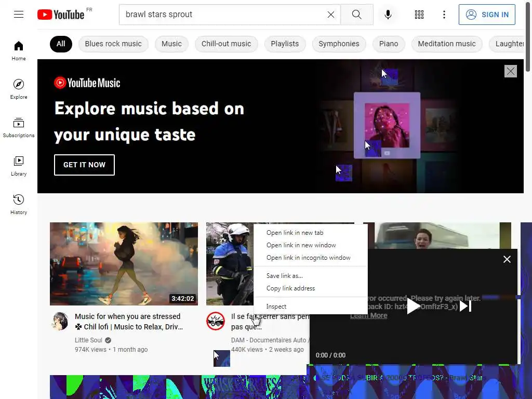Click the 3:42:02 duration badge
This screenshot has width=532, height=399.
pyautogui.click(x=182, y=299)
